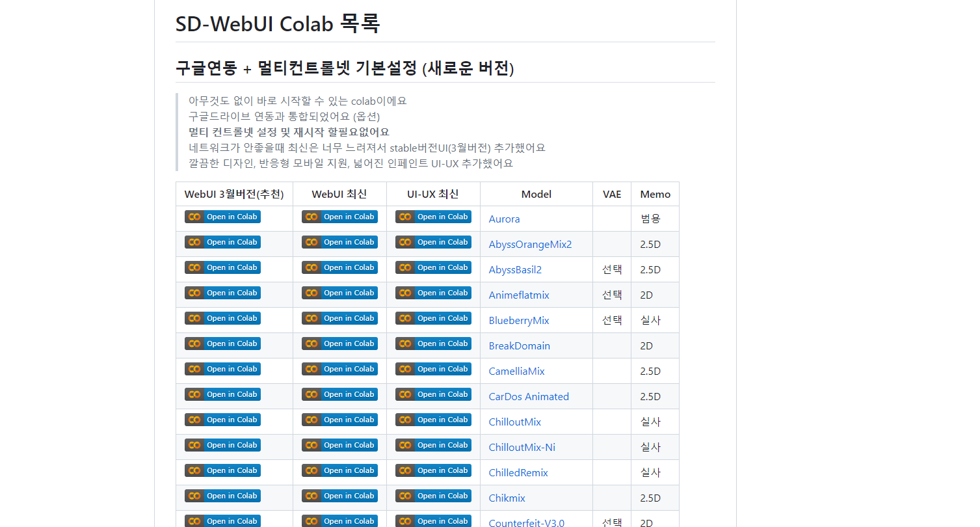Viewport: 980px width, 527px height.
Task: Open ChilledRemix WebUI 3월버전 Colab badge
Action: point(222,470)
